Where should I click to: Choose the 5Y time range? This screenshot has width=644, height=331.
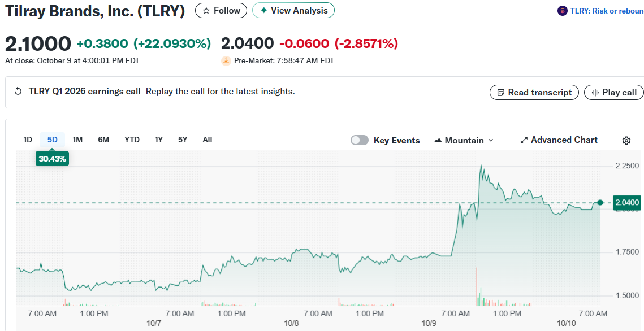183,140
